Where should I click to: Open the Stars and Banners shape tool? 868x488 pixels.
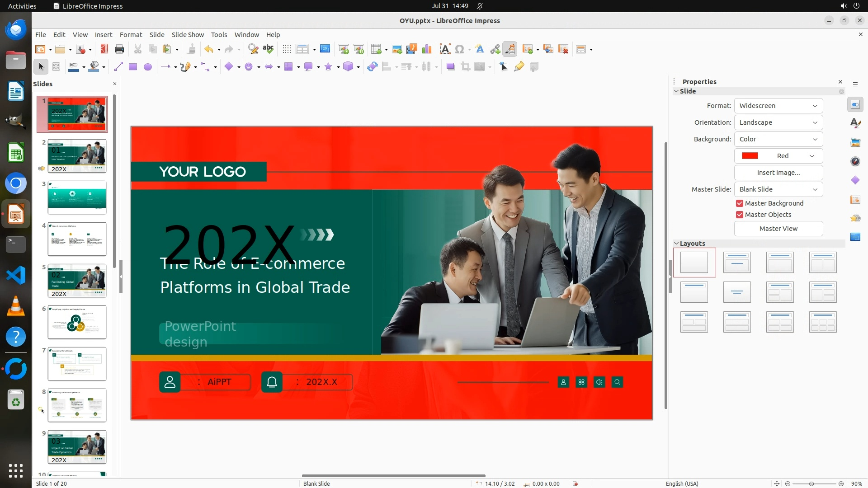pyautogui.click(x=329, y=67)
